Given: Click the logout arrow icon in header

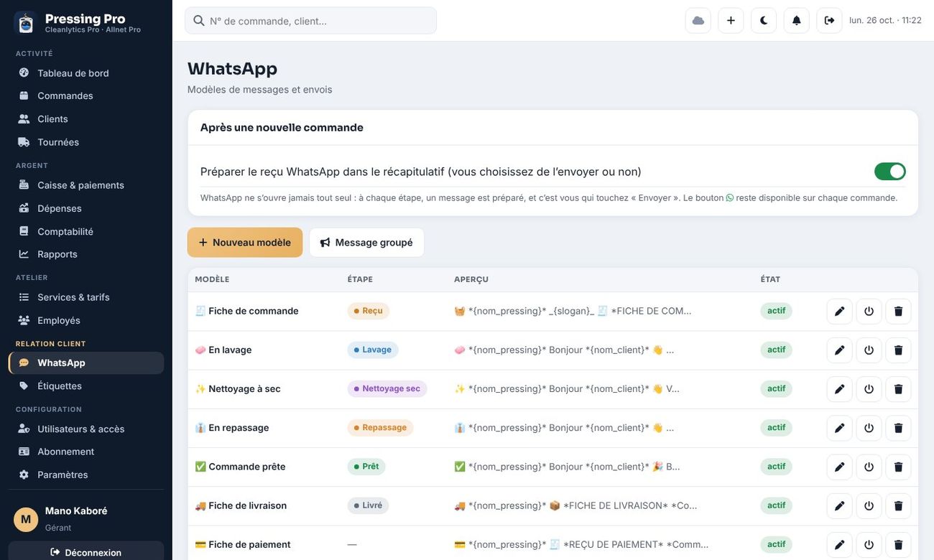Looking at the screenshot, I should pos(829,20).
